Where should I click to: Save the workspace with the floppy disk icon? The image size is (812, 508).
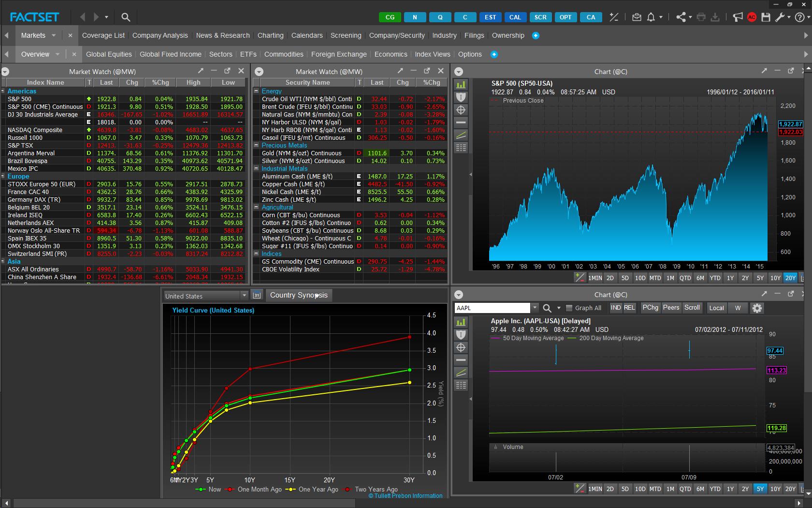click(x=766, y=17)
